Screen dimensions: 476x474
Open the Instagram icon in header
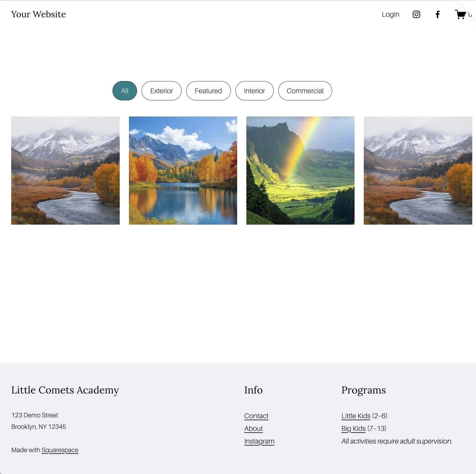tap(416, 14)
